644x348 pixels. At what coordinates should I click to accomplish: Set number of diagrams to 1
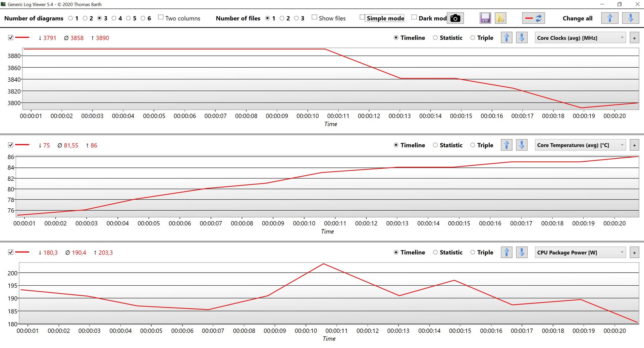70,18
